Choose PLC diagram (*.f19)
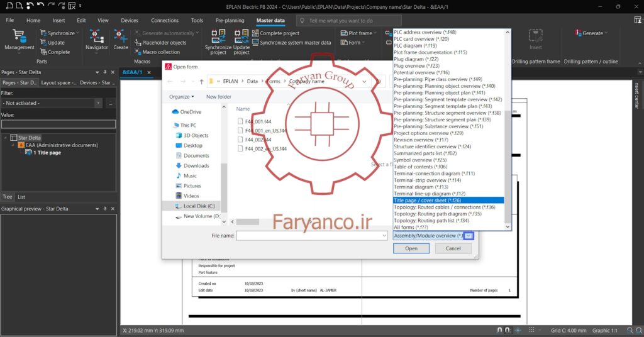 click(448, 45)
